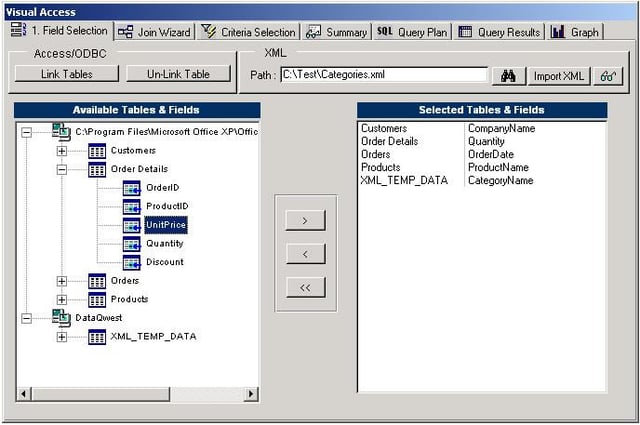
Task: Click Quantity in Selected Fields list
Action: click(x=486, y=142)
